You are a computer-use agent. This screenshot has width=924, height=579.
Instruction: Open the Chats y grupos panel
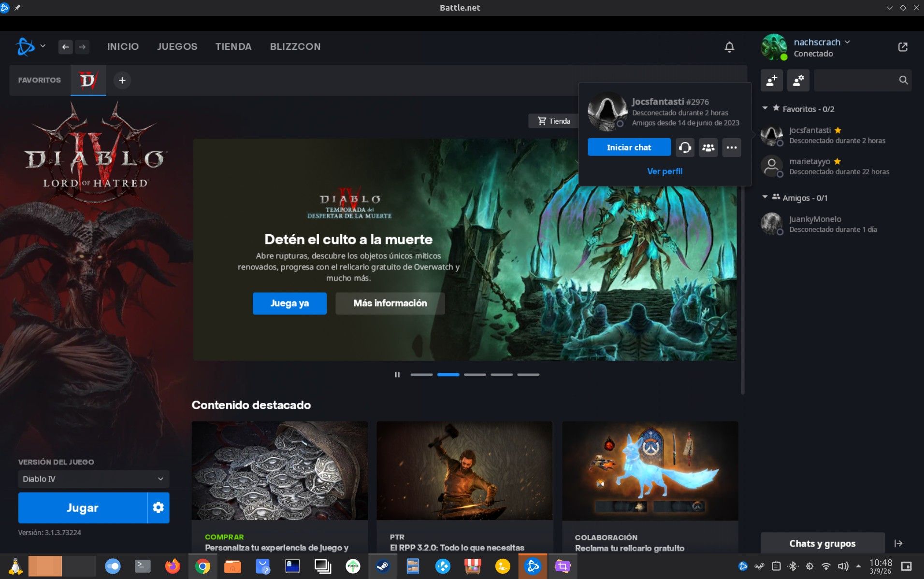(x=823, y=543)
